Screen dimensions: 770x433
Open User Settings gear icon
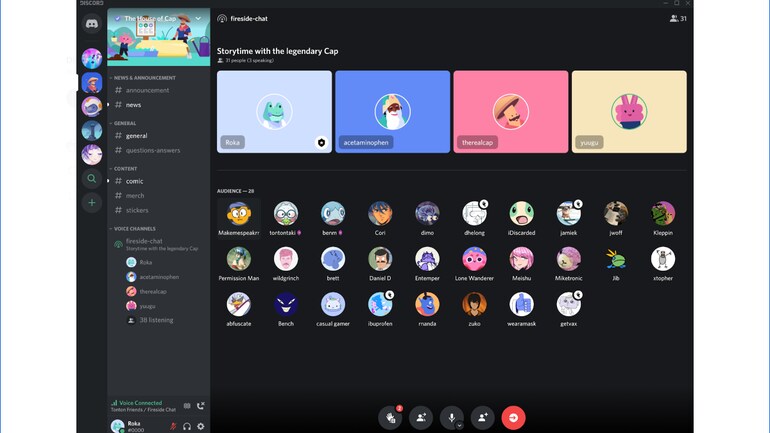click(201, 426)
